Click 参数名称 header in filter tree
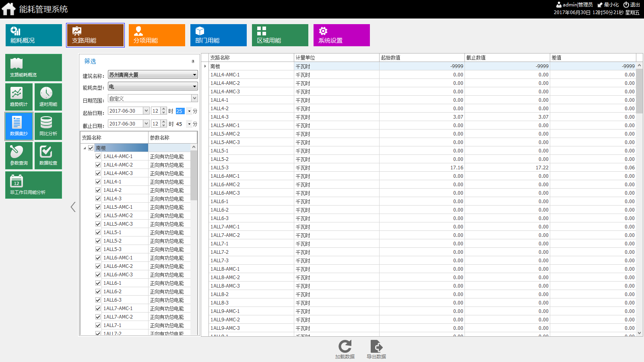The width and height of the screenshot is (644, 362). click(x=173, y=138)
